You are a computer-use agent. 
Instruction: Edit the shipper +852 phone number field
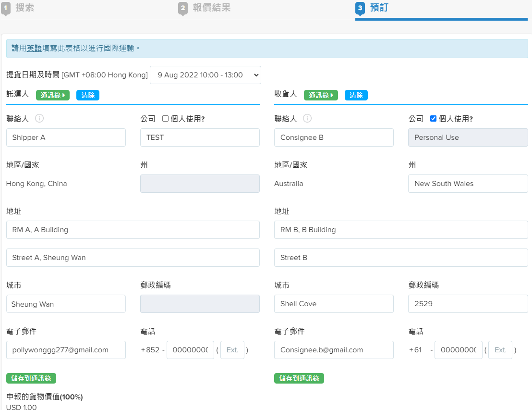coord(190,350)
